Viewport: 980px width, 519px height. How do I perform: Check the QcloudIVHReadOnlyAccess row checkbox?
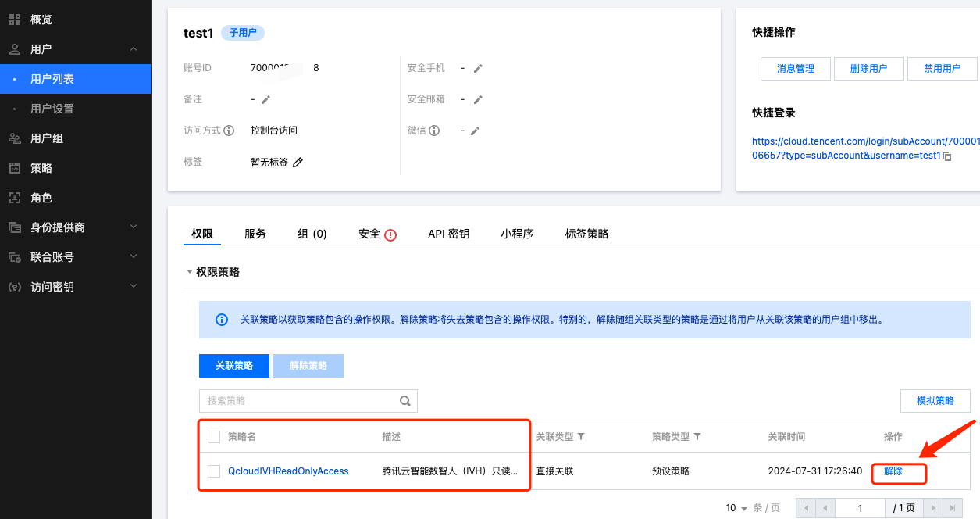pyautogui.click(x=214, y=471)
